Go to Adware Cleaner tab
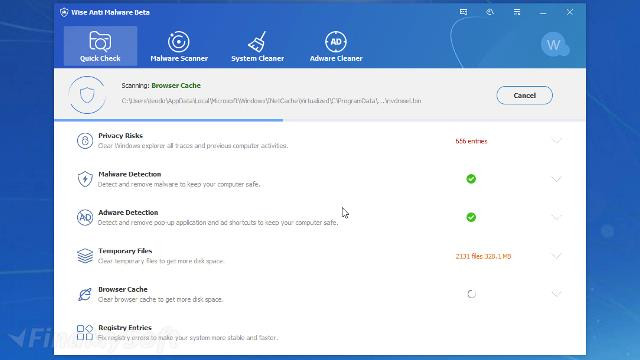This screenshot has height=360, width=640. [x=336, y=47]
